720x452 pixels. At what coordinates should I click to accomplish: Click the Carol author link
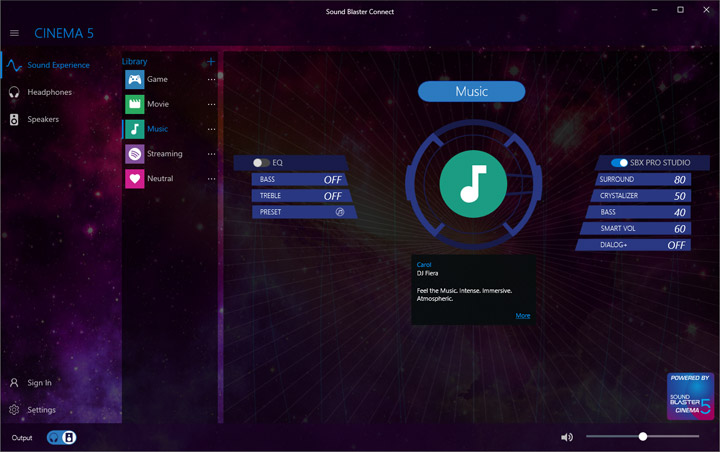pyautogui.click(x=424, y=265)
